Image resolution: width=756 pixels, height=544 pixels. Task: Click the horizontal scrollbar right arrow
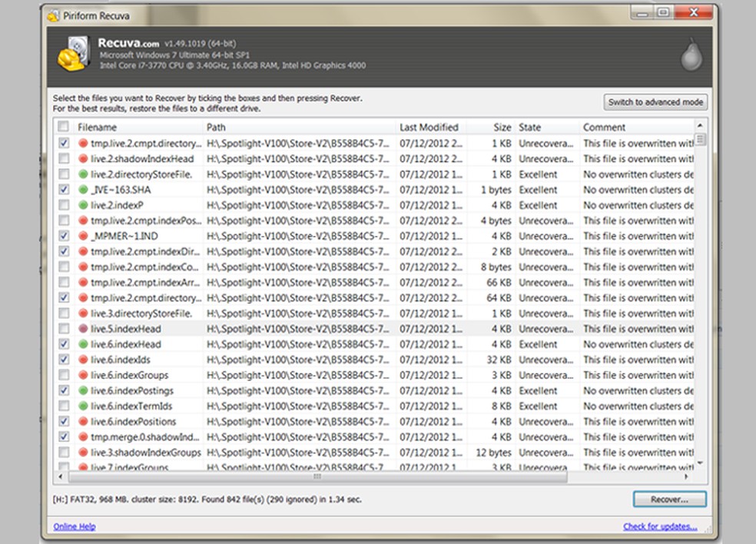(687, 476)
